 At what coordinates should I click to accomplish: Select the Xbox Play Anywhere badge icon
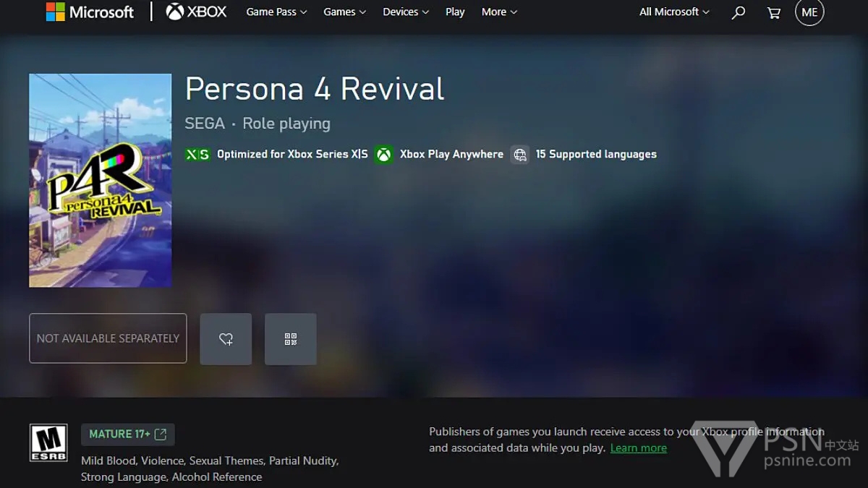click(x=384, y=154)
